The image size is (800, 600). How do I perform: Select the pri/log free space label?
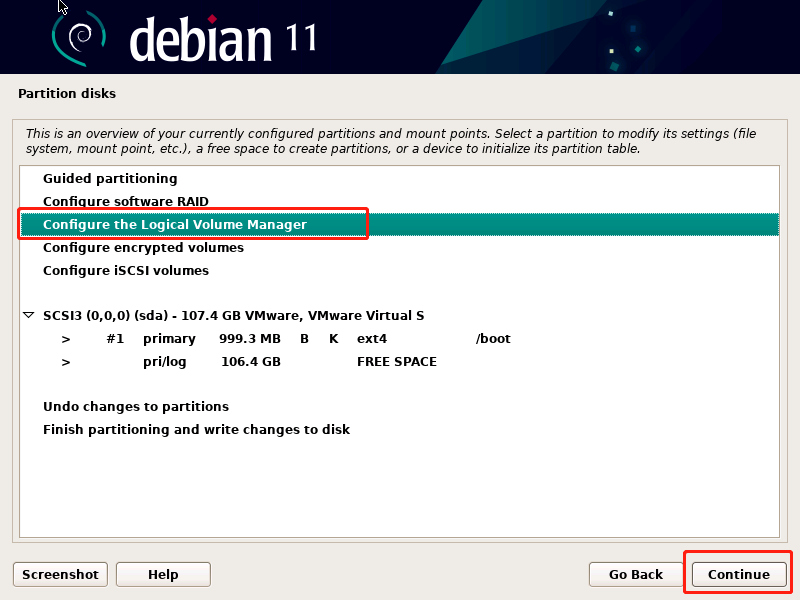pyautogui.click(x=164, y=362)
